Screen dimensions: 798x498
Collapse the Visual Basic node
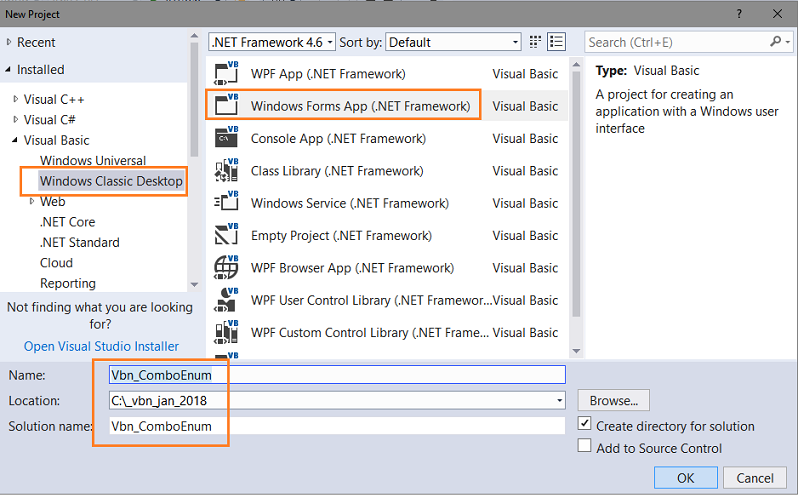tap(15, 140)
